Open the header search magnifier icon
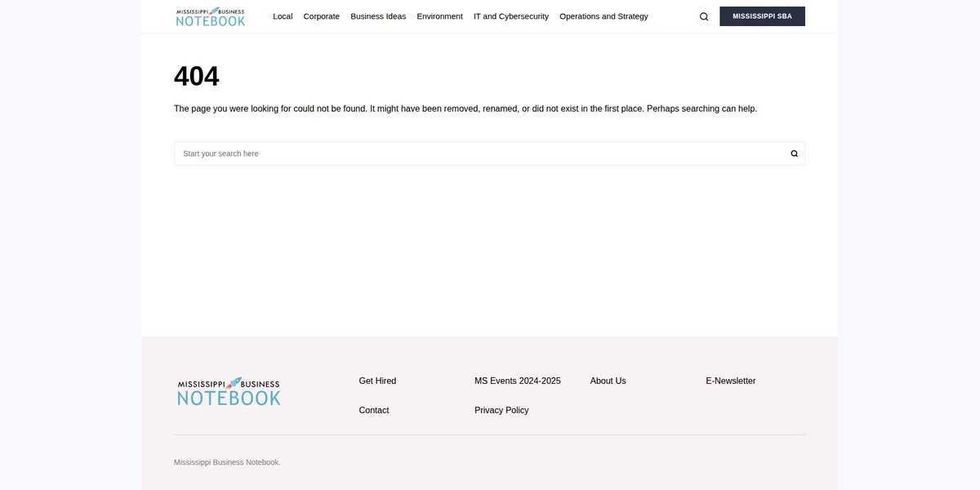The height and width of the screenshot is (490, 980). (x=704, y=16)
